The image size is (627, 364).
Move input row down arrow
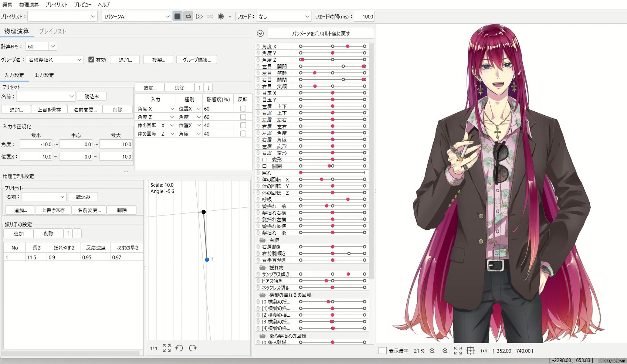pos(208,88)
